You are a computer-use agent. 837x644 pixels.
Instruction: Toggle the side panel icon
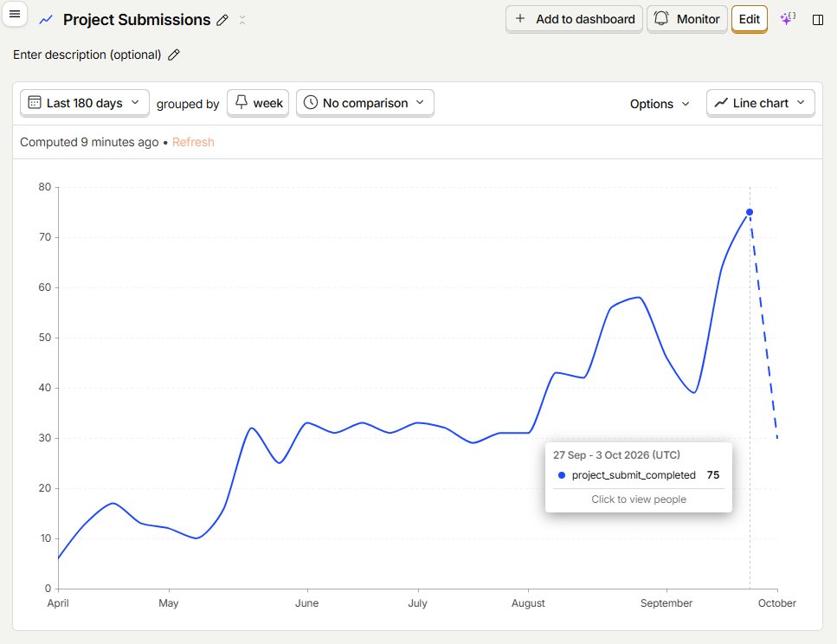coord(818,20)
